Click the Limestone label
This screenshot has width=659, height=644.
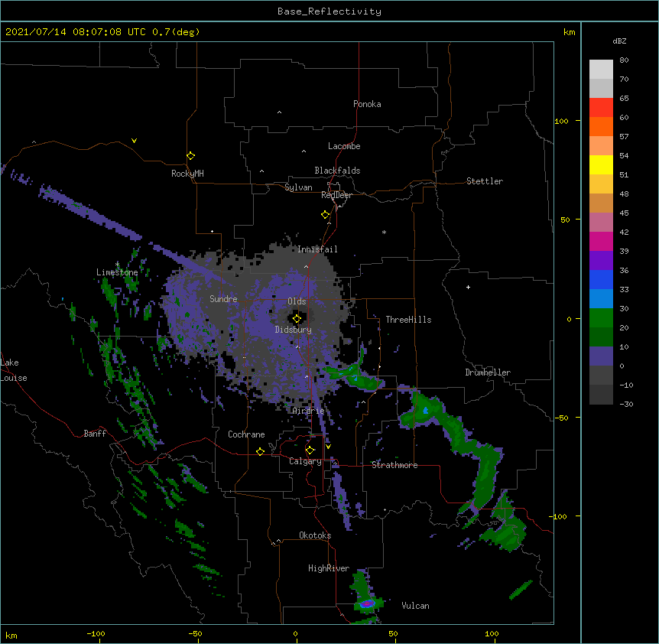pos(117,272)
